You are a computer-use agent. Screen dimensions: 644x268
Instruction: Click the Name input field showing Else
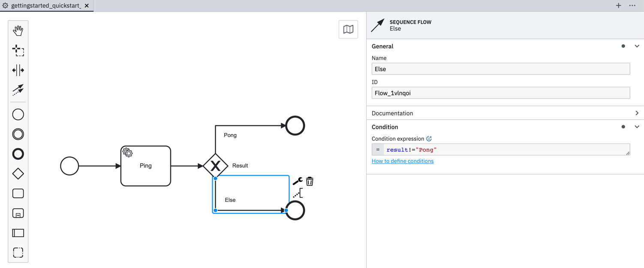[500, 69]
